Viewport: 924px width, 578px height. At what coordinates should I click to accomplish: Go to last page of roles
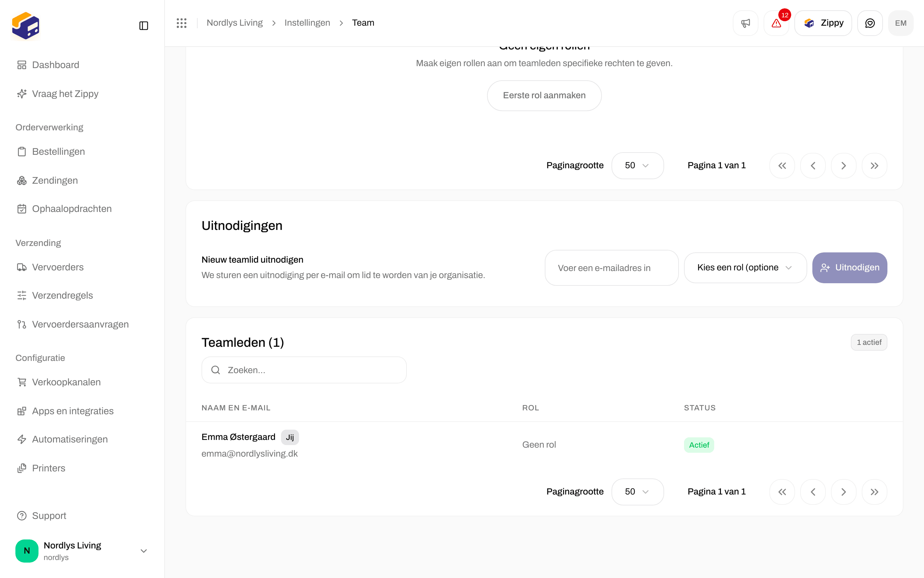pos(874,165)
